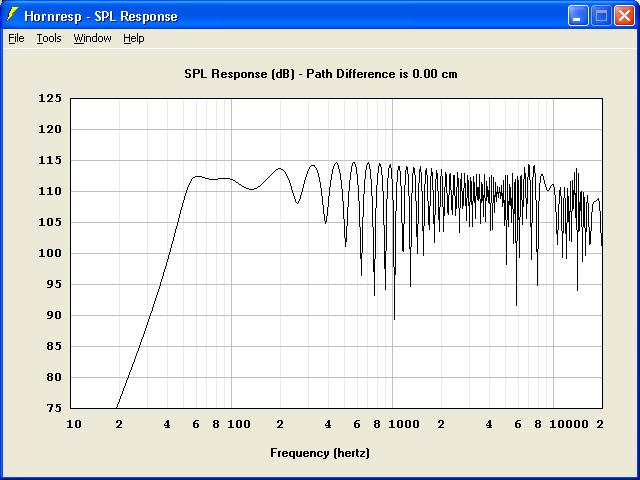The image size is (640, 480).
Task: Click the 105 value on dB axis
Action: pos(50,222)
